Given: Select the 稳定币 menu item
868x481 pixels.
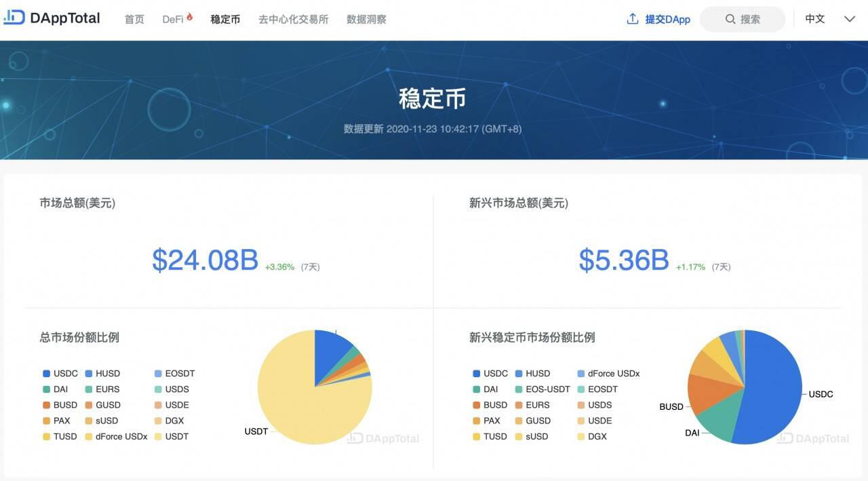Looking at the screenshot, I should coord(225,19).
